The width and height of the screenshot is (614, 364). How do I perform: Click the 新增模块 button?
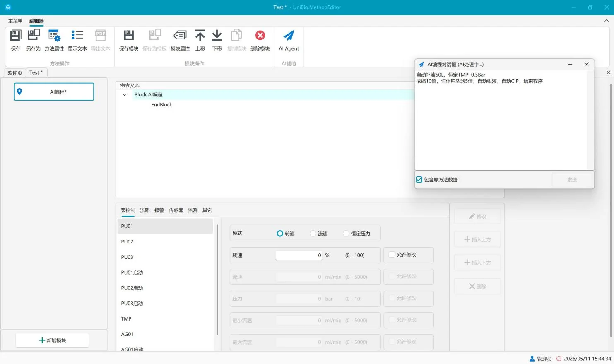click(52, 340)
